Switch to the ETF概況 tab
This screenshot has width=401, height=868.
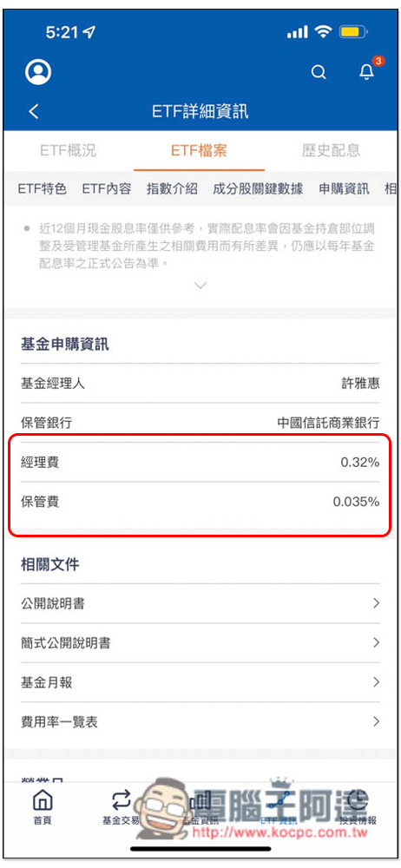[68, 150]
